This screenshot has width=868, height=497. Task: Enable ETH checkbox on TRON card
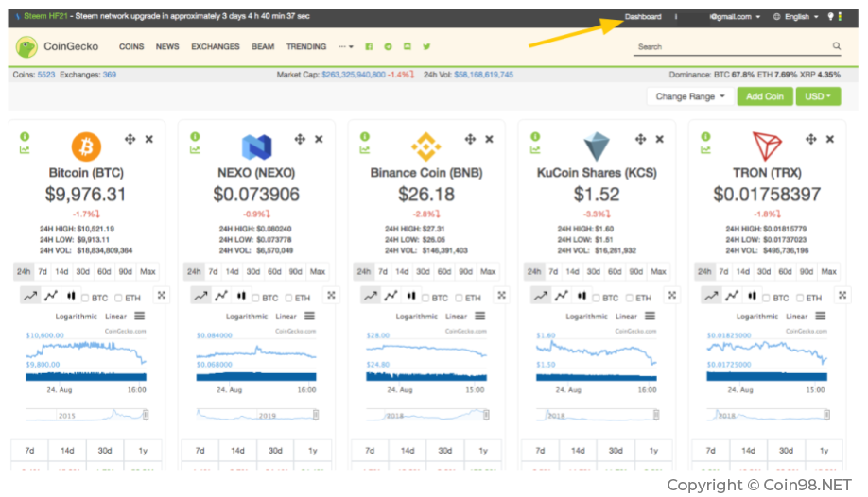[800, 299]
